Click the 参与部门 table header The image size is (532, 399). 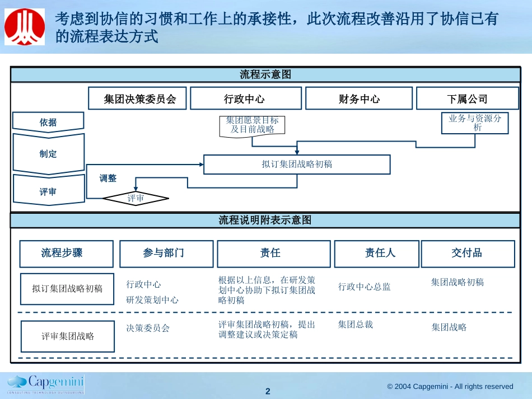pyautogui.click(x=166, y=254)
